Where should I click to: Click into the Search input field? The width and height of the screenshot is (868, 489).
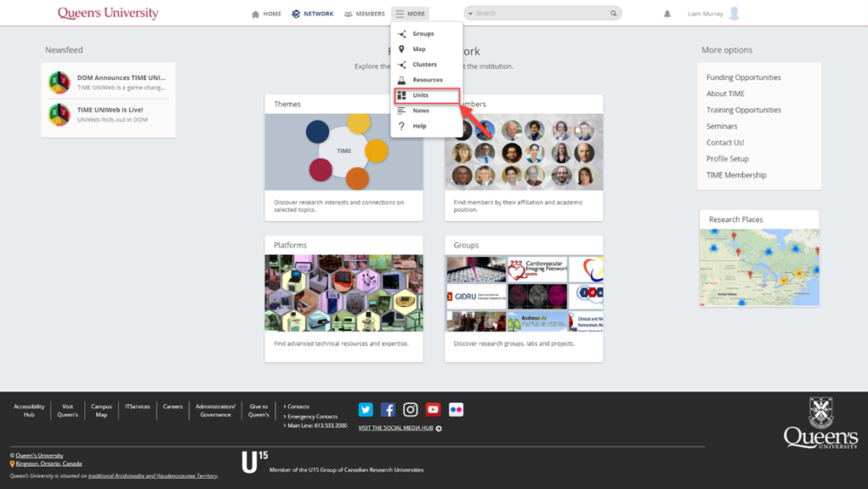click(540, 14)
